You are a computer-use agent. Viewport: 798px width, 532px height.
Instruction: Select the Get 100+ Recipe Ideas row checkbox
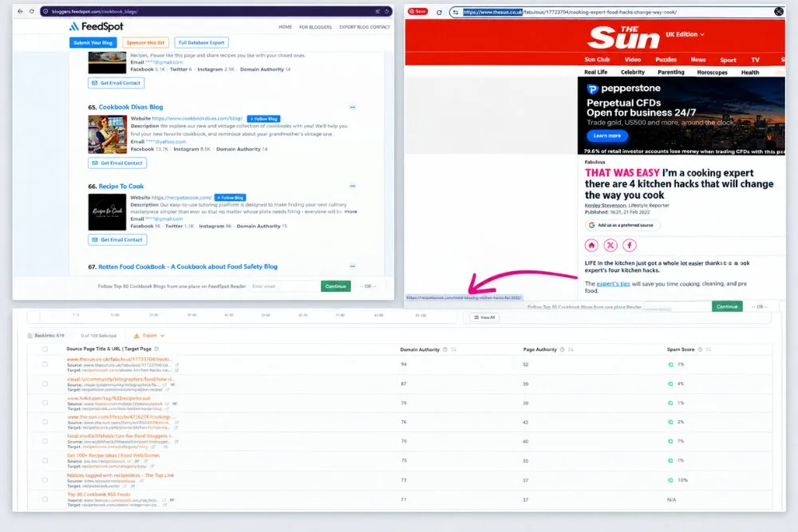tap(45, 460)
